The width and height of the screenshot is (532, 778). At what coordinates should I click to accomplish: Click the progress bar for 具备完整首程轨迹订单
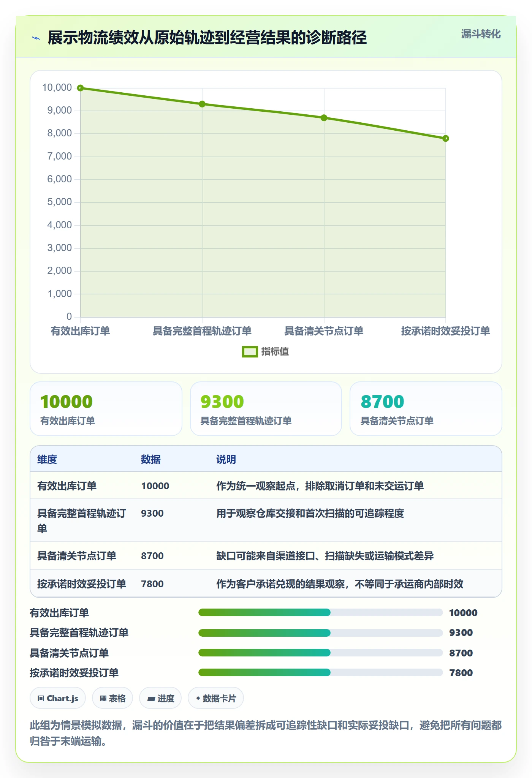pyautogui.click(x=320, y=633)
